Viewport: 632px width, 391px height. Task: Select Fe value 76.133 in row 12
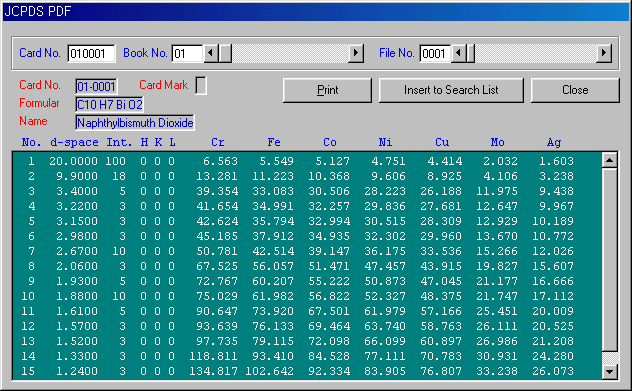click(273, 326)
